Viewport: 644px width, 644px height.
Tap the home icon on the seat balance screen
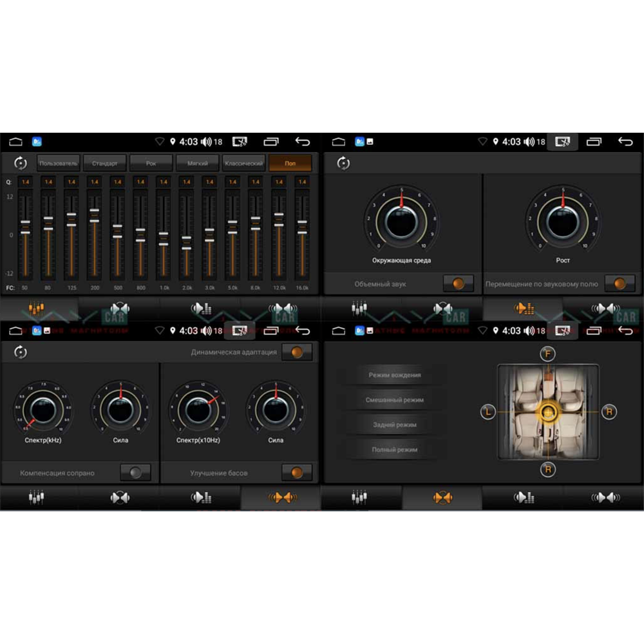339,330
